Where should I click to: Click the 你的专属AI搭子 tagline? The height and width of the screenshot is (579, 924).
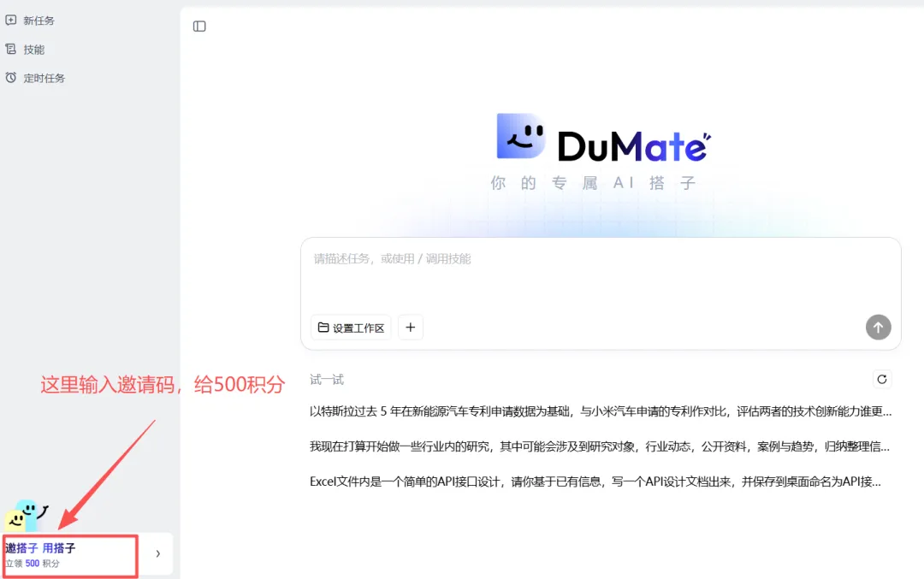coord(593,183)
